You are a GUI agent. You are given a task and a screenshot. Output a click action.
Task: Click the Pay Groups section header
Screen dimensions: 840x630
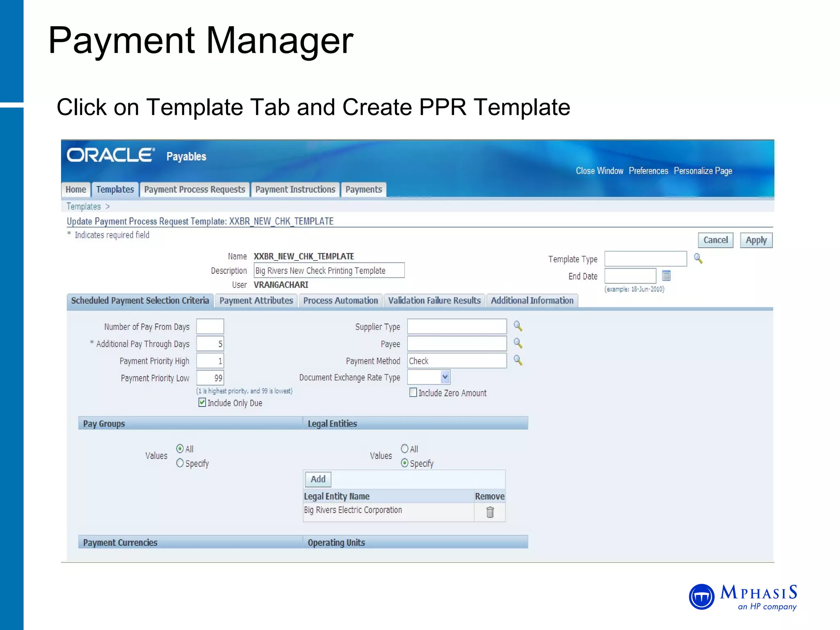click(190, 423)
